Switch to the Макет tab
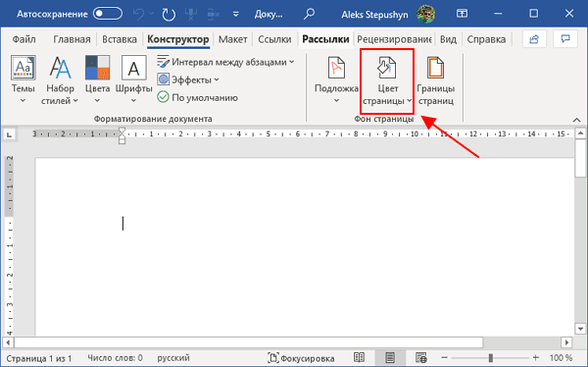 (x=233, y=39)
